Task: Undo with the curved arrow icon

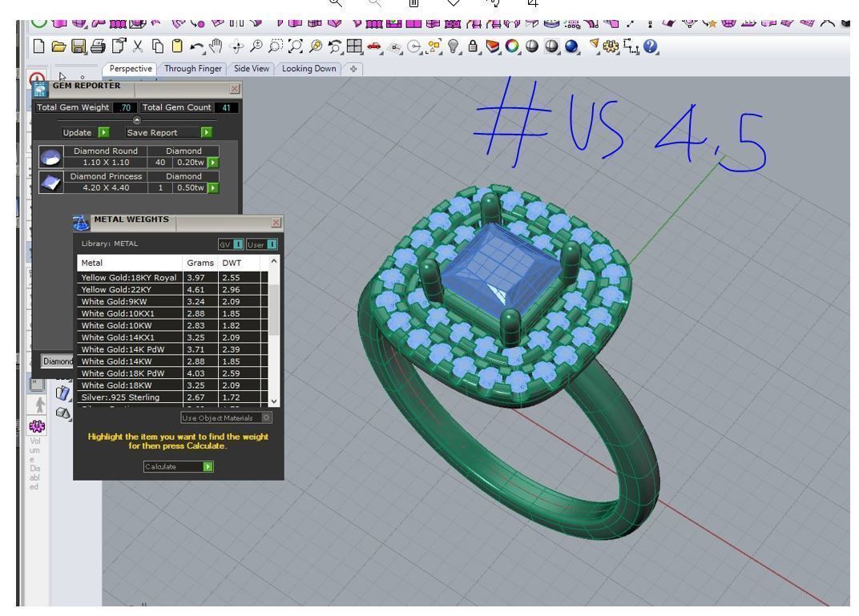Action: point(196,47)
